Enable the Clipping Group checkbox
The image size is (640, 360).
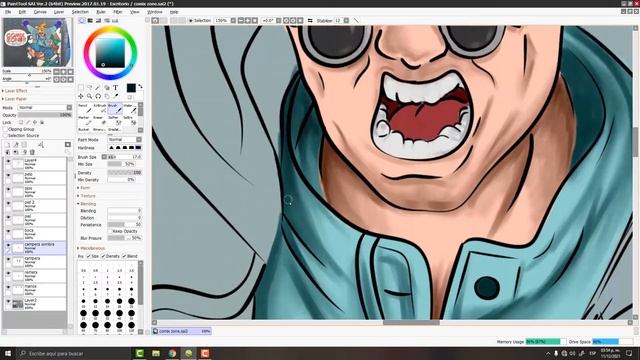tap(6, 129)
